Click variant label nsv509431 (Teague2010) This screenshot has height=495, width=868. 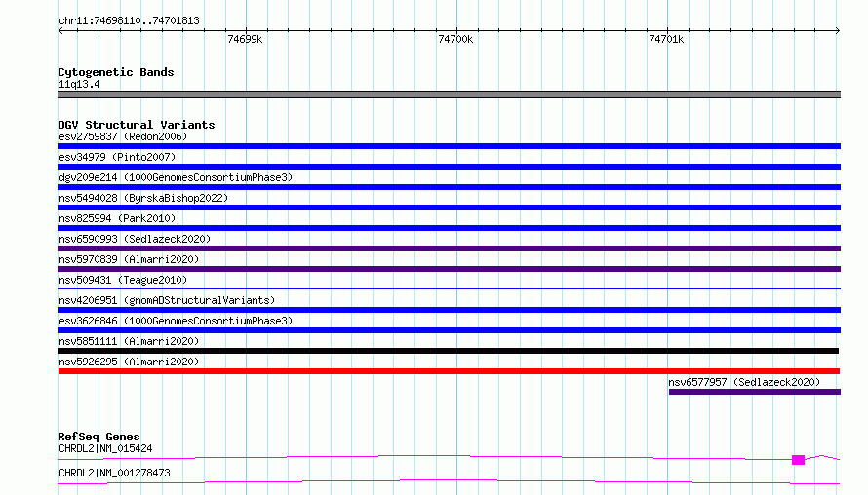(123, 280)
